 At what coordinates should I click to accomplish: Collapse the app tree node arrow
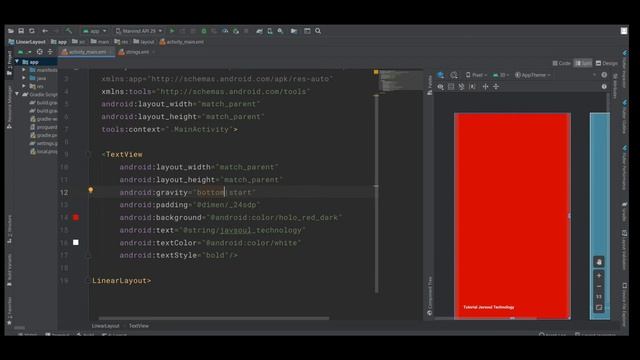tap(17, 62)
